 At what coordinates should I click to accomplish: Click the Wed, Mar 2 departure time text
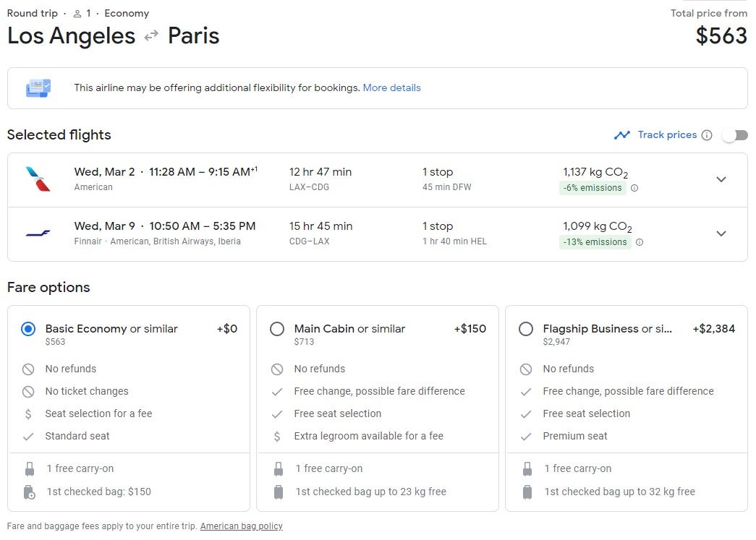pyautogui.click(x=166, y=172)
